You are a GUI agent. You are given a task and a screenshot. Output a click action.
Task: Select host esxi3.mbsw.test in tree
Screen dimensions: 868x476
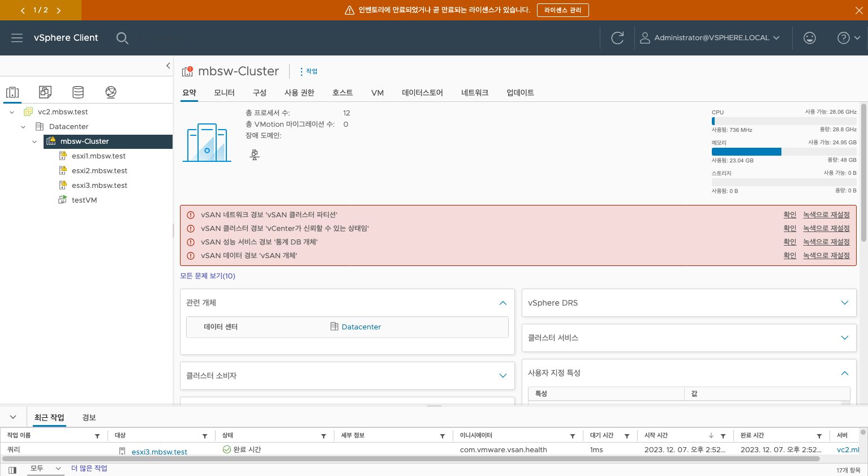click(99, 186)
